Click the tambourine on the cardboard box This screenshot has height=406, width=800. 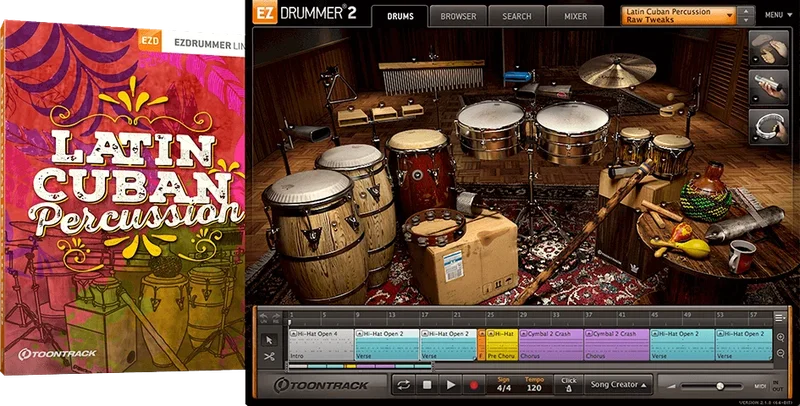pos(435,227)
